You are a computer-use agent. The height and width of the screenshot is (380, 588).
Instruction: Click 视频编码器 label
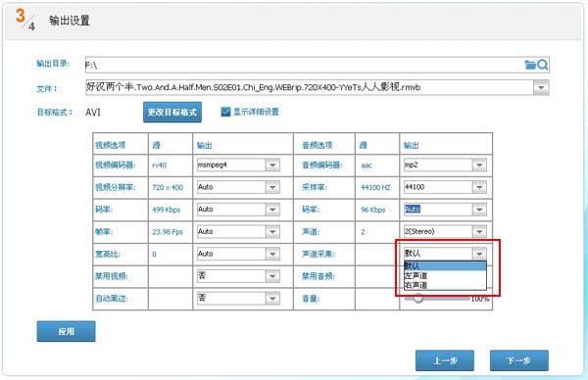pos(116,165)
